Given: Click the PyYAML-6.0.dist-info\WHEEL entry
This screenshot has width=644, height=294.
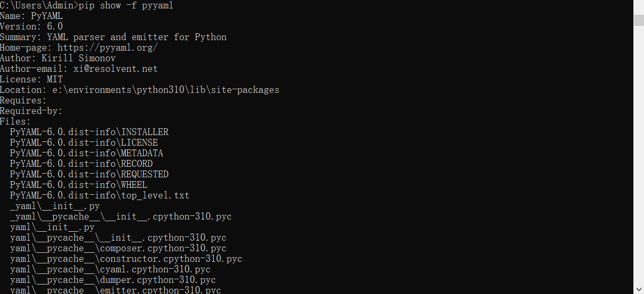Looking at the screenshot, I should point(79,185).
